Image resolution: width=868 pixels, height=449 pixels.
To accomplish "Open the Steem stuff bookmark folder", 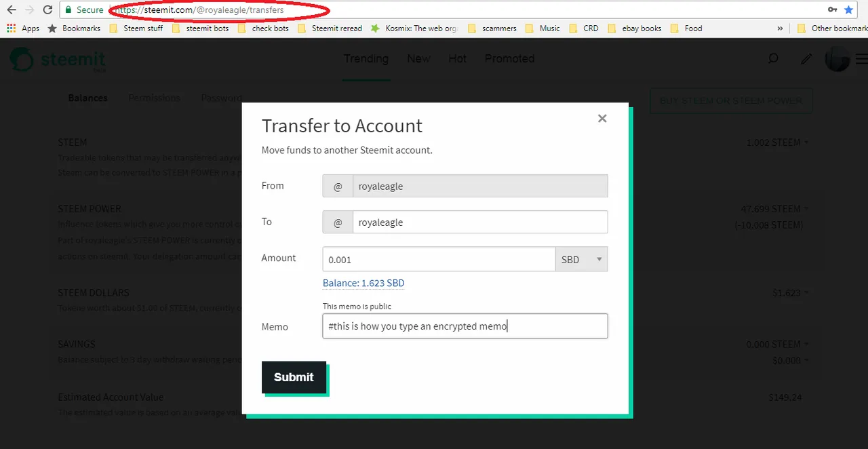I will click(136, 28).
